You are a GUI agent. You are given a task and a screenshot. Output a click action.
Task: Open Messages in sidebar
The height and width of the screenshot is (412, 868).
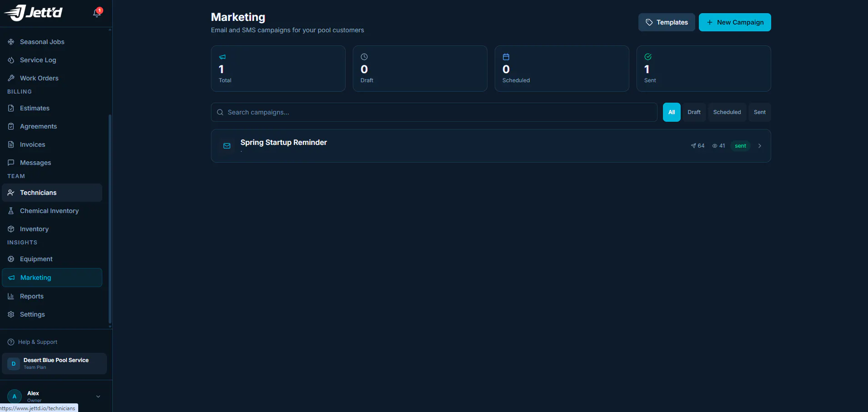(52, 163)
